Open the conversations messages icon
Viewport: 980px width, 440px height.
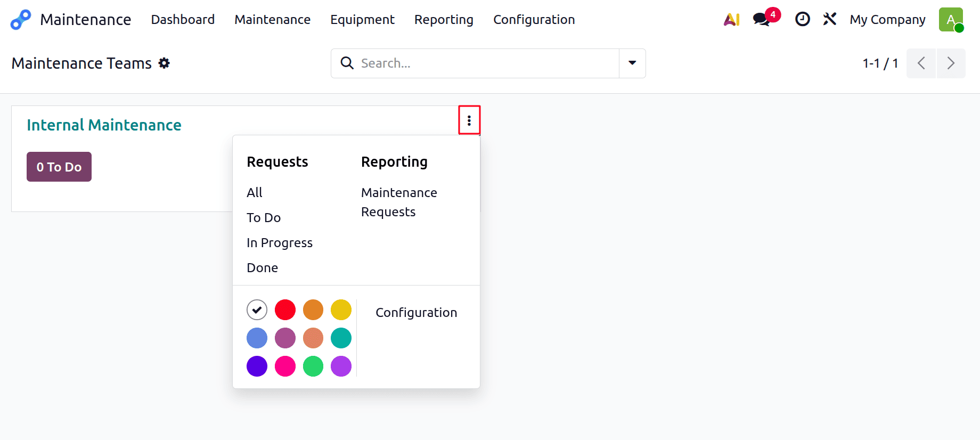click(x=762, y=20)
